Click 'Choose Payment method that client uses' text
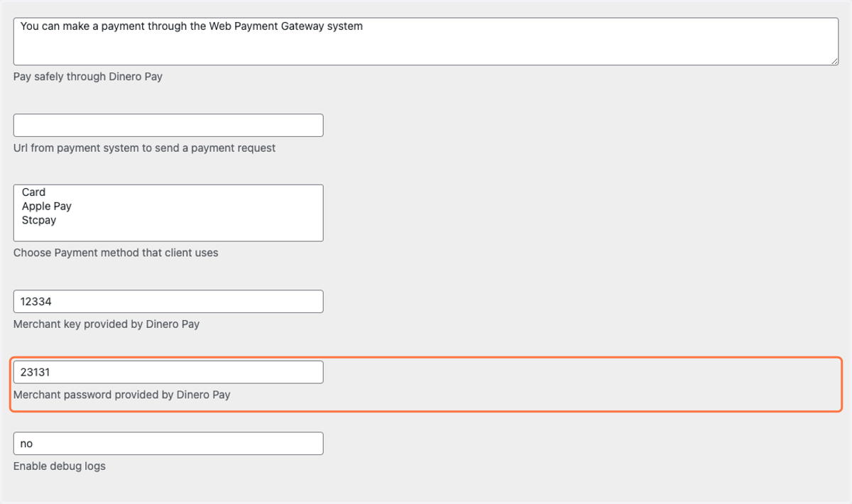 [x=116, y=253]
